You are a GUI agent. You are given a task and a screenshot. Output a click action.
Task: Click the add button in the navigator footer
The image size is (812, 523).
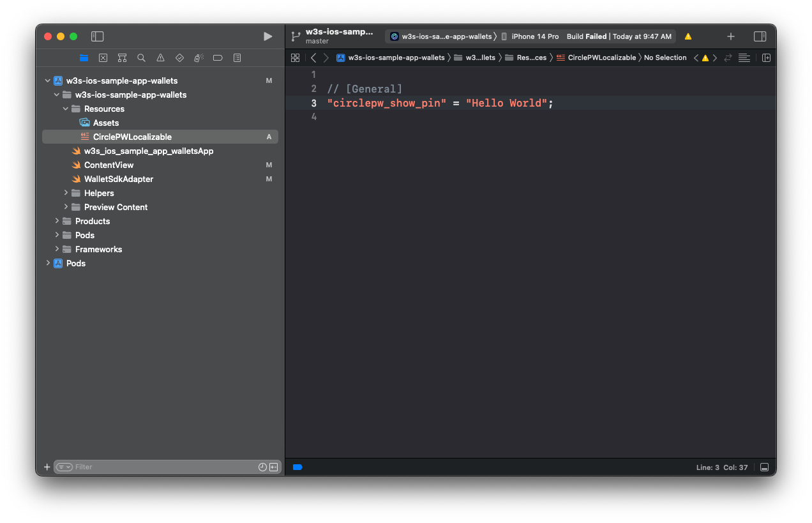47,467
